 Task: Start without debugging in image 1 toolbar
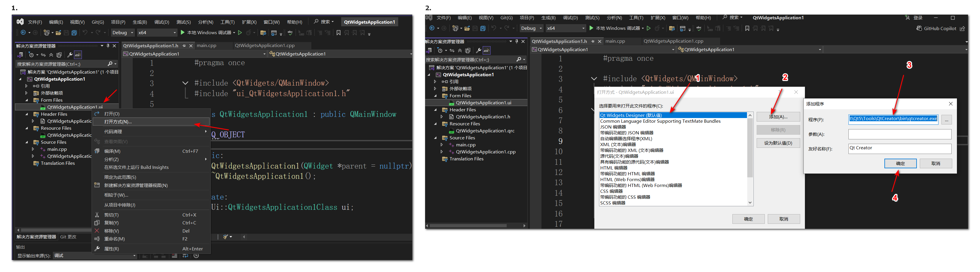pos(240,33)
